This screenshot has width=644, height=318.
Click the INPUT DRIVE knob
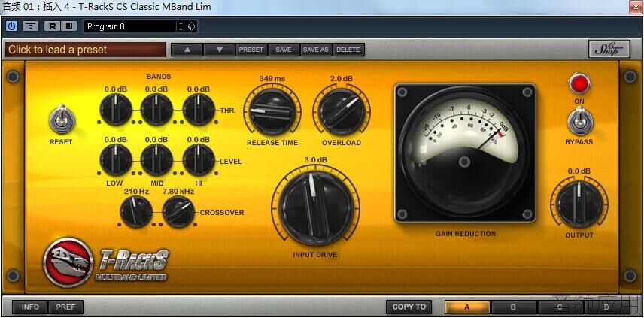tap(315, 207)
